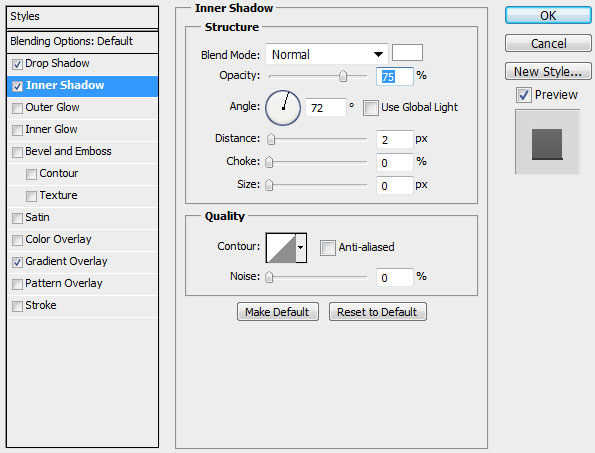The height and width of the screenshot is (453, 595).
Task: Enable the Pattern Overlay checkbox
Action: pos(17,284)
